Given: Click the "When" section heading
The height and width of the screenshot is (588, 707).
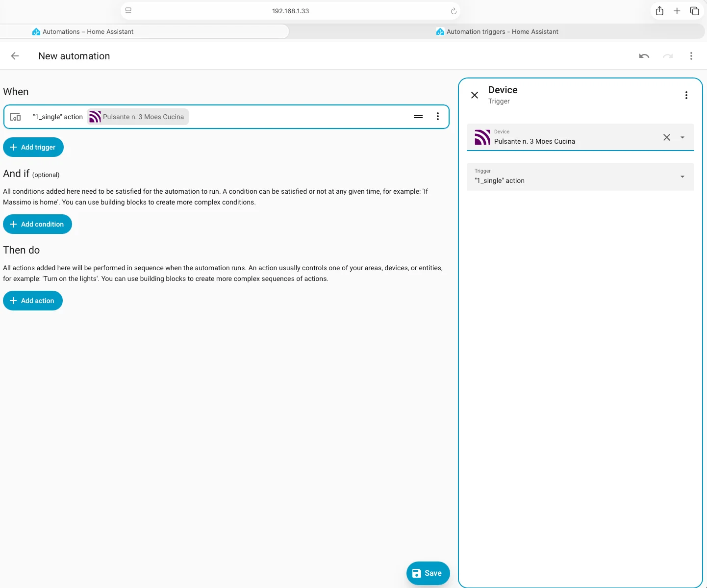Looking at the screenshot, I should tap(16, 92).
